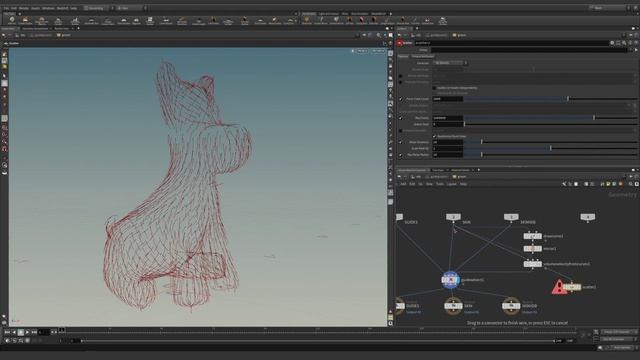Jump to first frame in the playbar
The image size is (640, 360).
pos(7,332)
